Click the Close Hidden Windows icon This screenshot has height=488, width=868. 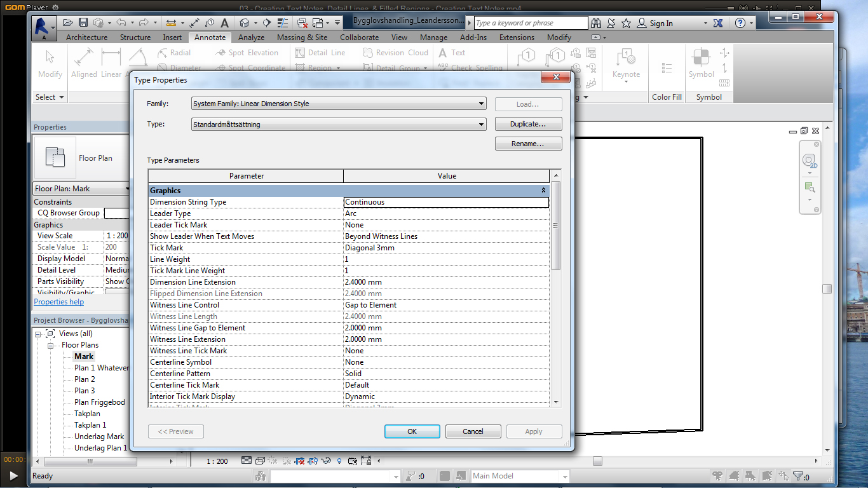tap(302, 23)
